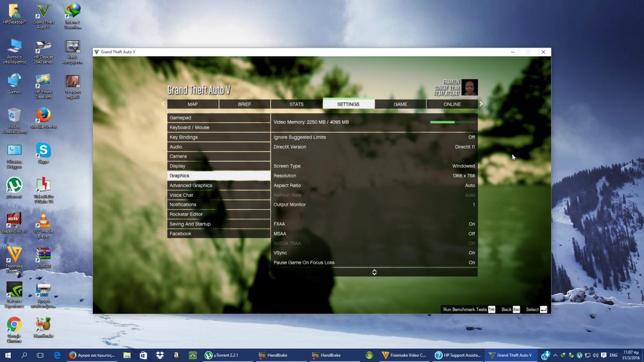Image resolution: width=644 pixels, height=362 pixels.
Task: Open Dropbox icon on taskbar
Action: tap(159, 355)
